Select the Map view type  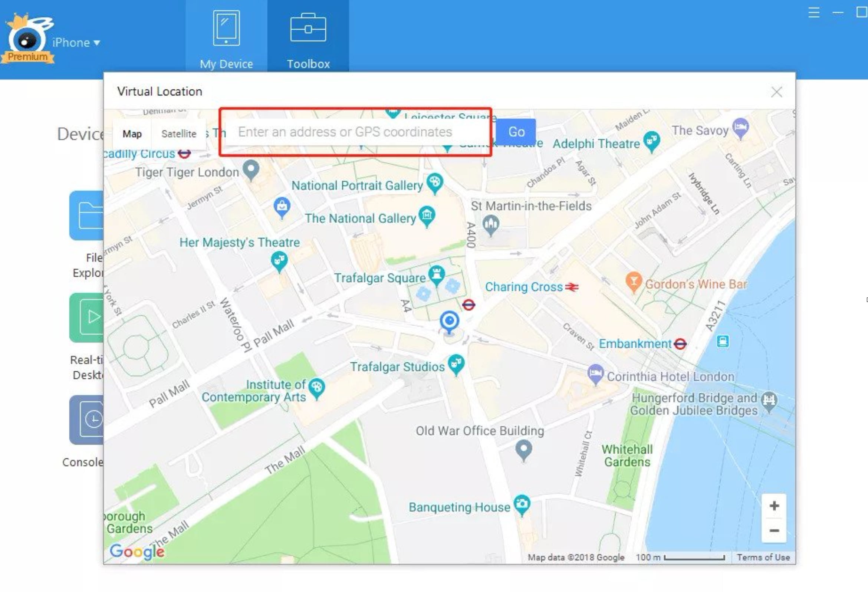point(132,134)
